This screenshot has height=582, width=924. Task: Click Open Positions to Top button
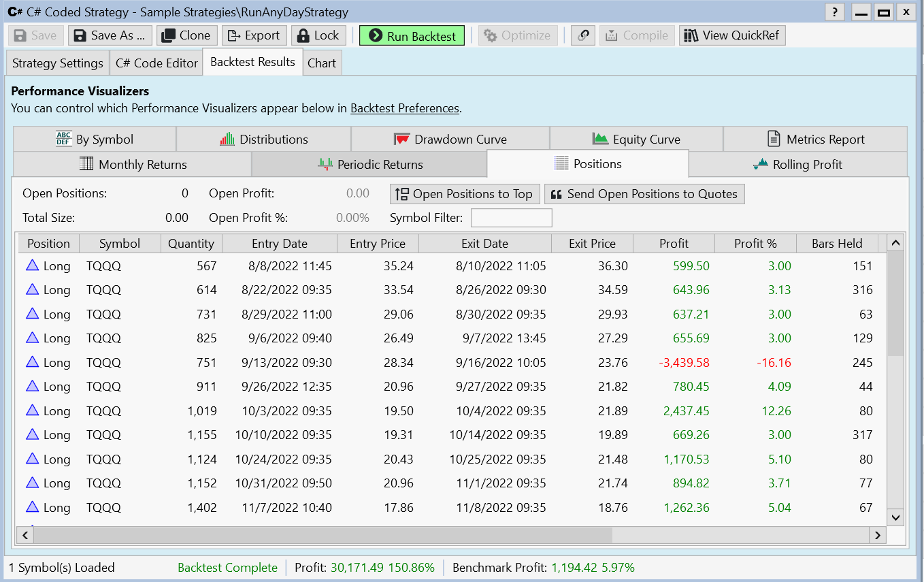tap(465, 194)
